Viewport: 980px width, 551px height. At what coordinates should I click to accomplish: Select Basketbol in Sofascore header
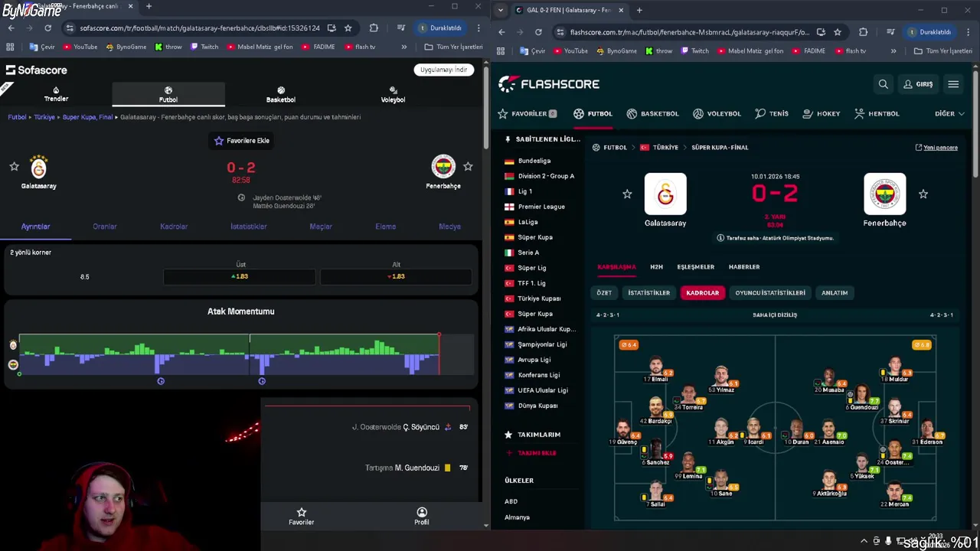[281, 94]
